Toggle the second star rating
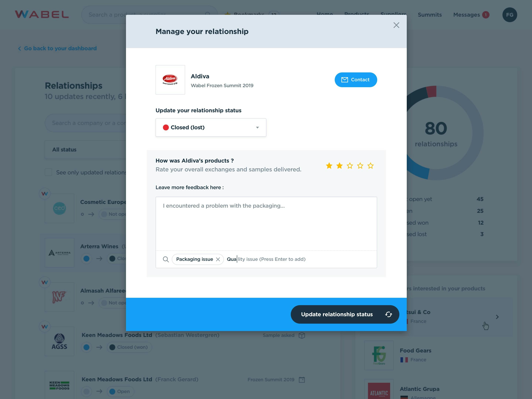Screen dimensions: 532x399 pos(339,165)
